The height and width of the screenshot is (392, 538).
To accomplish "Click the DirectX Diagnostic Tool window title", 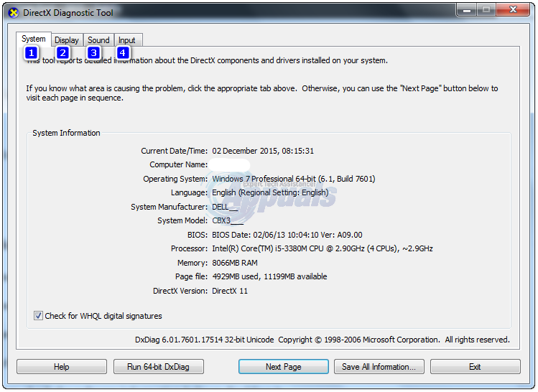I will point(68,13).
